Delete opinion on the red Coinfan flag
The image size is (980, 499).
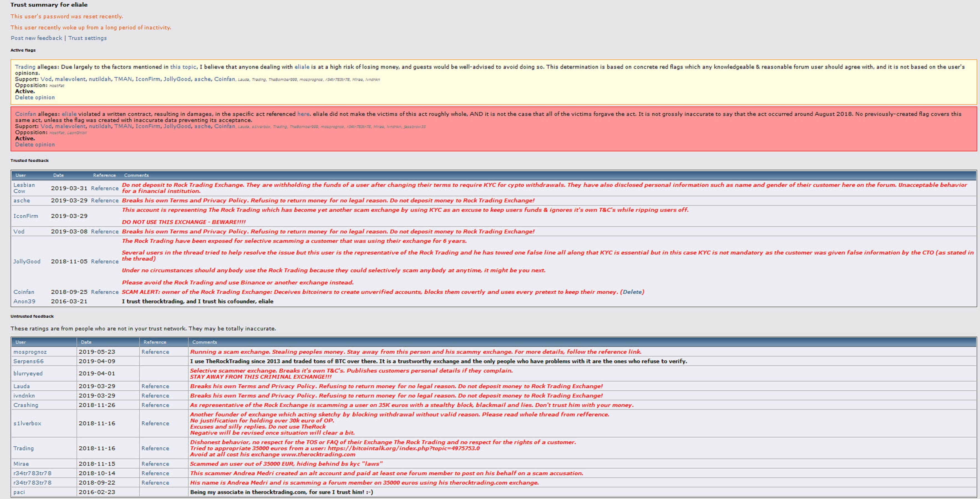[35, 144]
